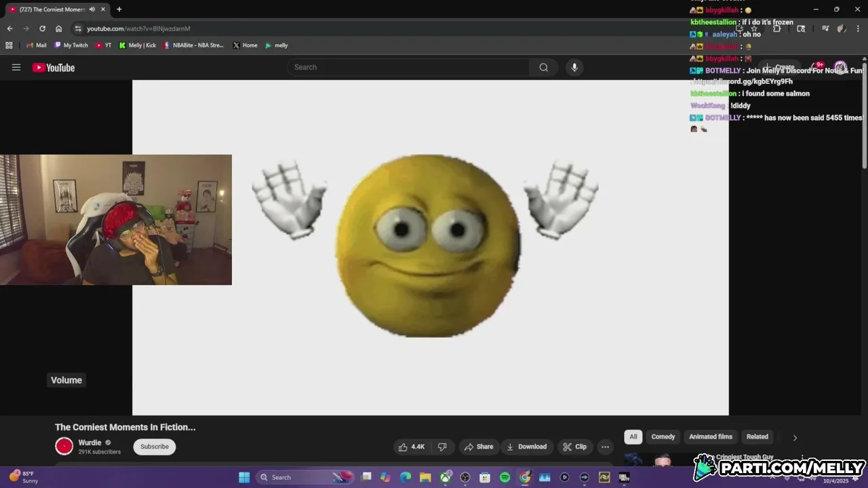Subscribe to the Wurdie channel
Viewport: 868px width, 488px height.
tap(155, 447)
